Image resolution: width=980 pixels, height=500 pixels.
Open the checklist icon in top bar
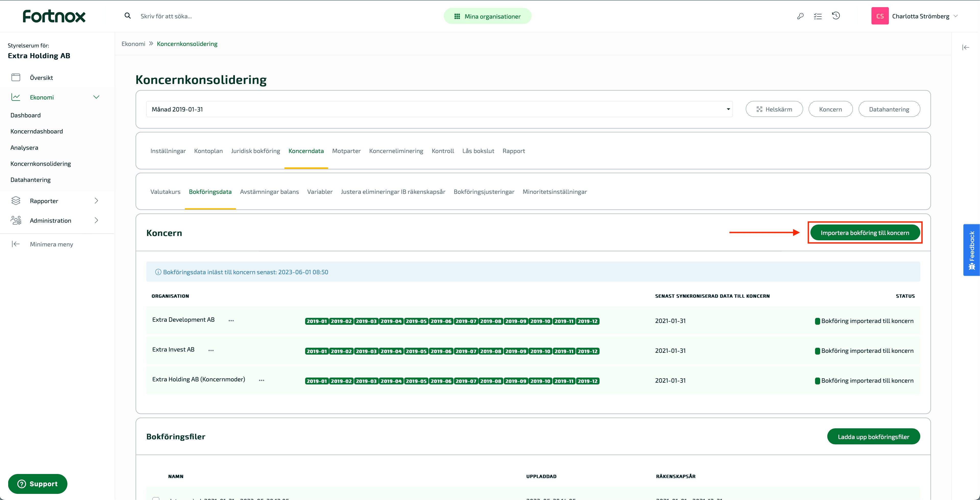coord(818,16)
